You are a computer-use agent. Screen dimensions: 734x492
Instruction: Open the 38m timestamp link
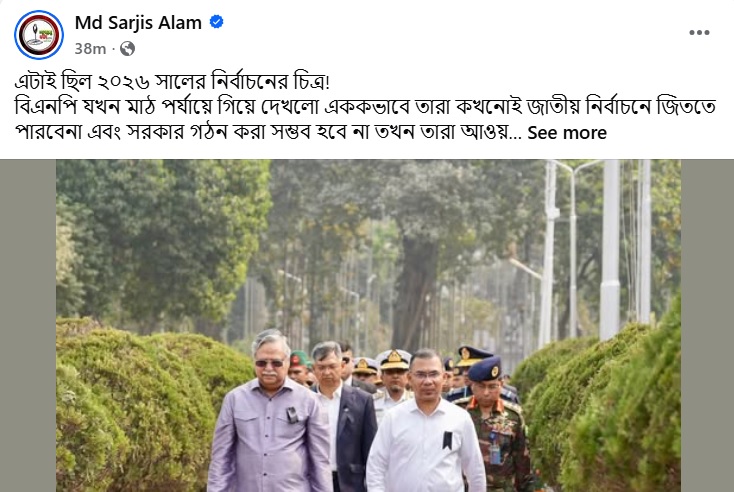90,49
